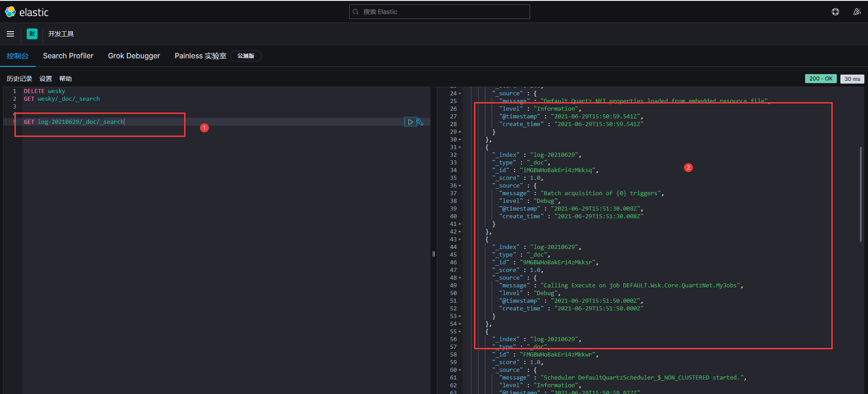The width and height of the screenshot is (868, 394).
Task: Click the 30 ms response time badge
Action: [852, 79]
